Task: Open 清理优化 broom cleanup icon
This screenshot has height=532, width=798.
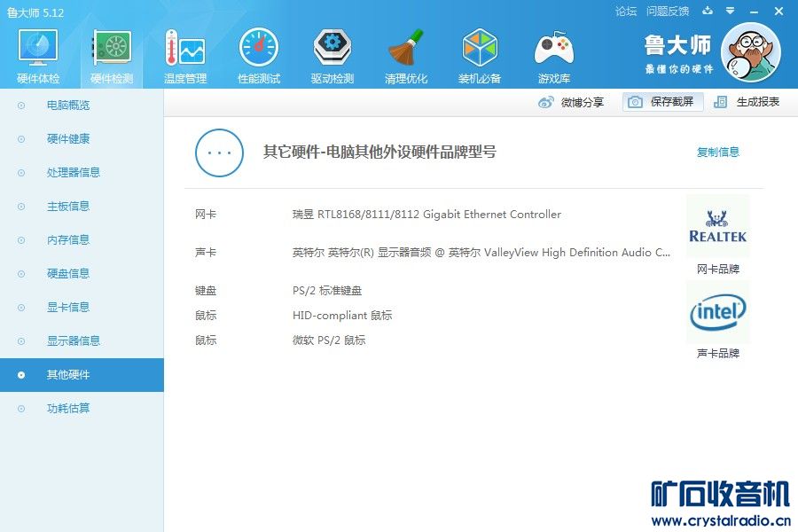Action: click(405, 47)
